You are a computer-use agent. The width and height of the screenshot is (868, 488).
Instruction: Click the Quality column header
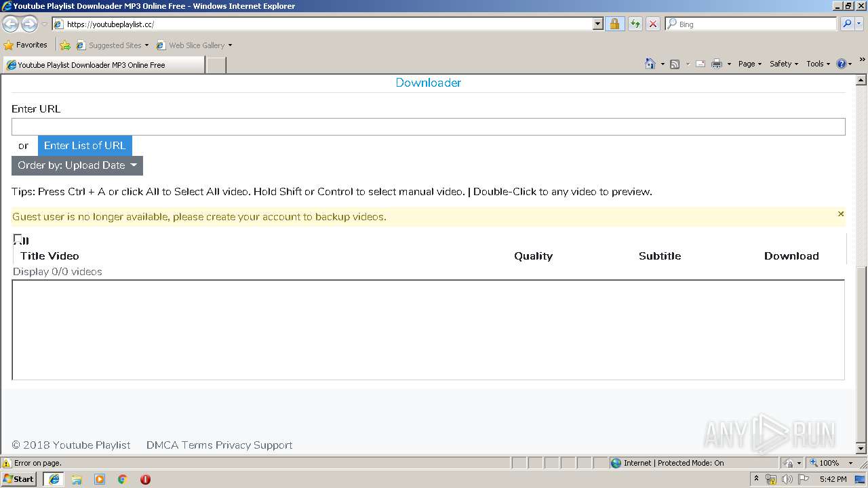(533, 256)
